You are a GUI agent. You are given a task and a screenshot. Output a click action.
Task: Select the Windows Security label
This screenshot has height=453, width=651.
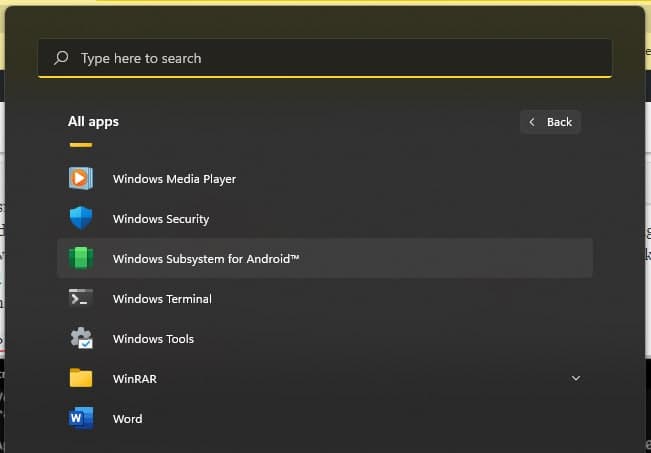pos(161,219)
